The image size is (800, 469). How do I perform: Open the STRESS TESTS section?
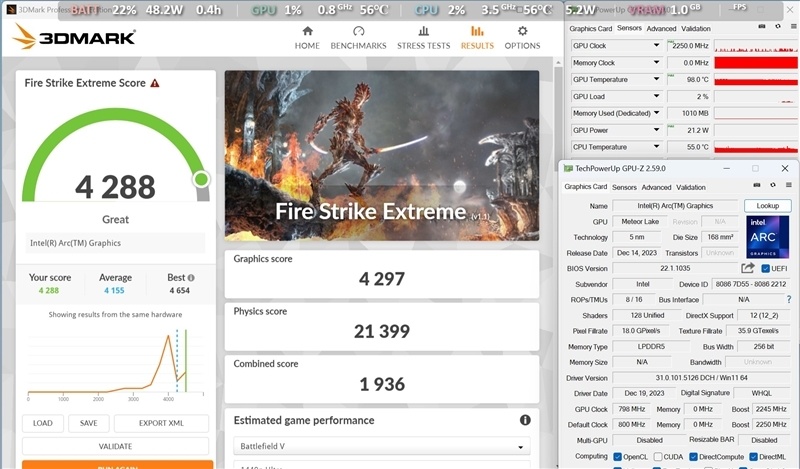424,38
